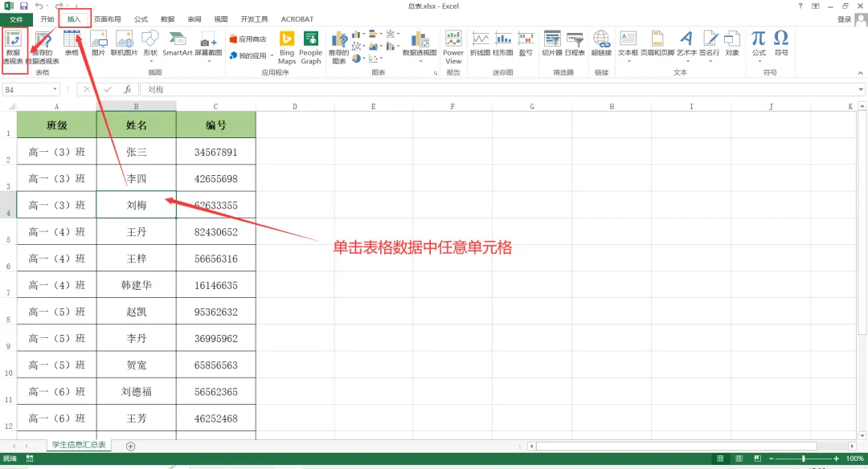Click the Save icon in the quick access toolbar
Image resolution: width=868 pixels, height=469 pixels.
point(24,6)
